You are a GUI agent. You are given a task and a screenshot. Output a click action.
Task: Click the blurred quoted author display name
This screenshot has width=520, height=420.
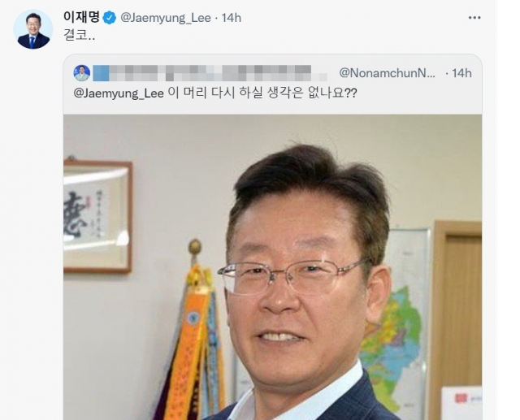210,73
